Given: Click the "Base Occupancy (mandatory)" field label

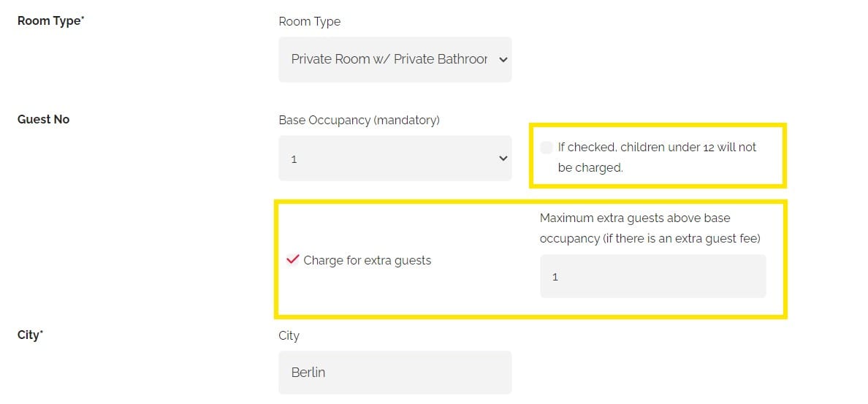Looking at the screenshot, I should coord(359,119).
